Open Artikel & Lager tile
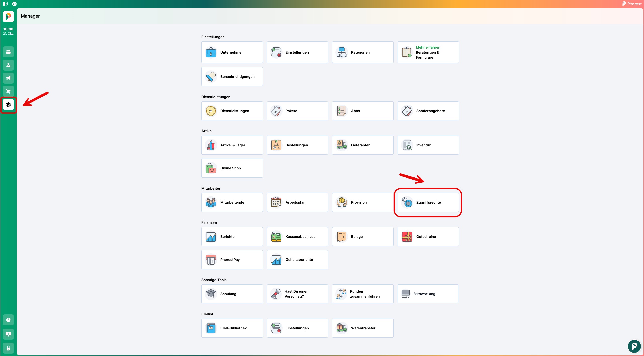This screenshot has width=644, height=356. tap(232, 145)
